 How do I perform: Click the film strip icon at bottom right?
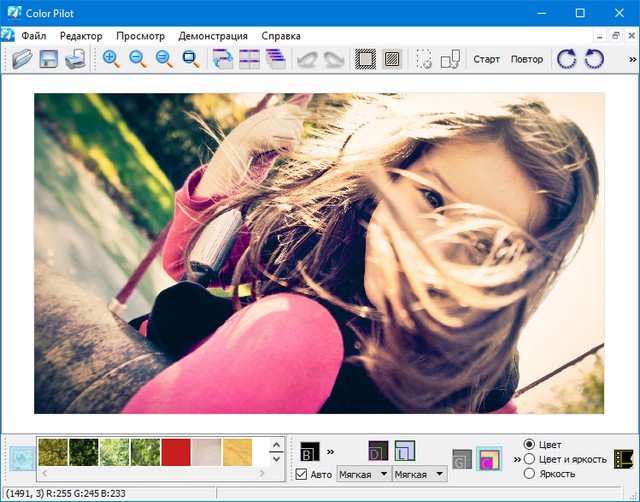tap(624, 458)
